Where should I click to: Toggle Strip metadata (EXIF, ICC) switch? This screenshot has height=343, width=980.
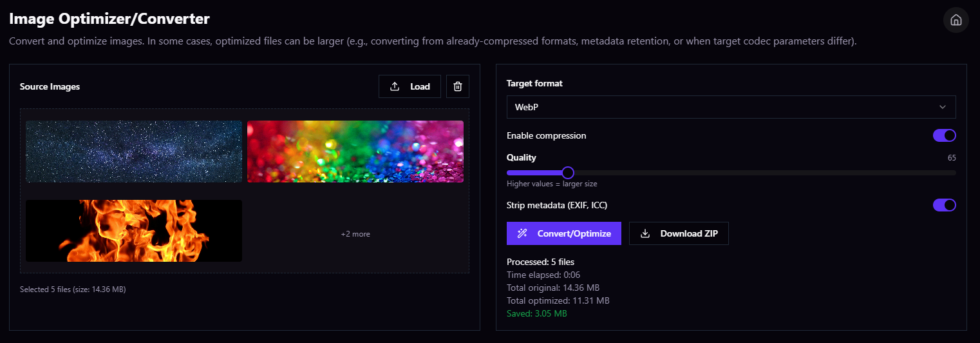point(945,205)
